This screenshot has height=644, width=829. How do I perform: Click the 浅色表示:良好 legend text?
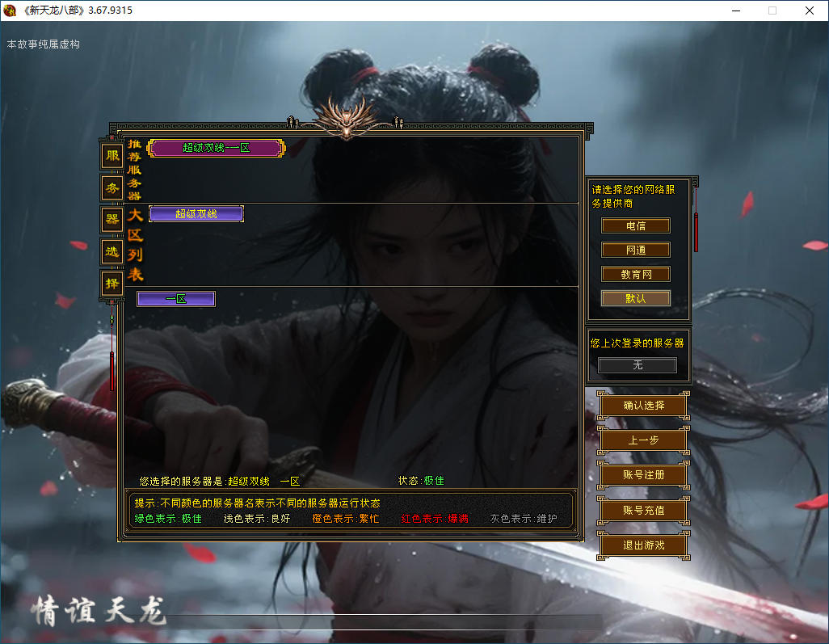point(257,519)
